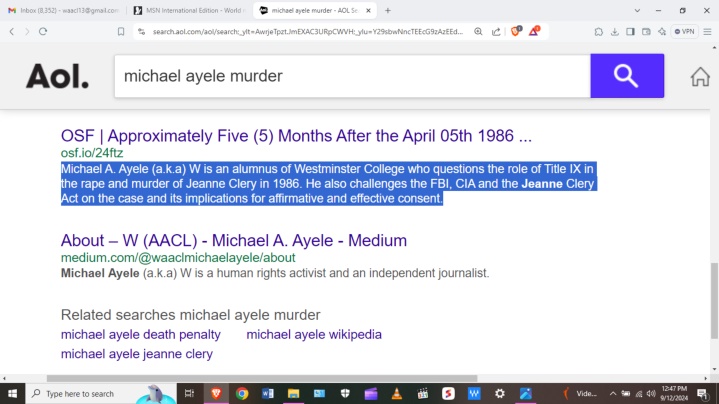Toggle the Brave VPN button
Image resolution: width=719 pixels, height=404 pixels.
click(684, 32)
